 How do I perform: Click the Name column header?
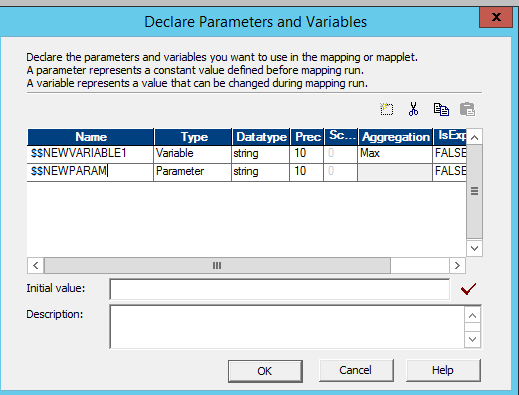point(91,137)
